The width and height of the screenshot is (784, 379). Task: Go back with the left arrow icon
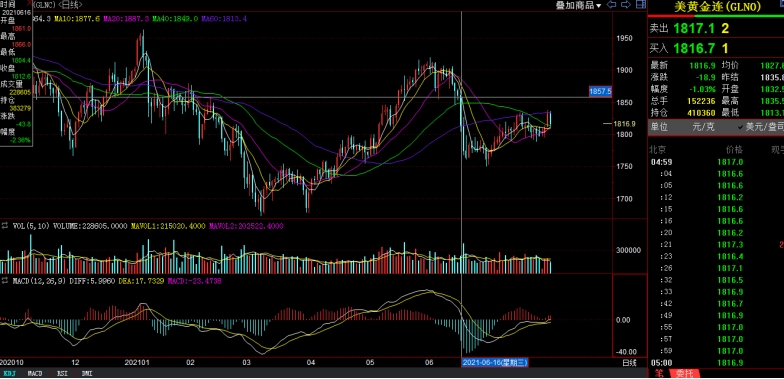[611, 4]
